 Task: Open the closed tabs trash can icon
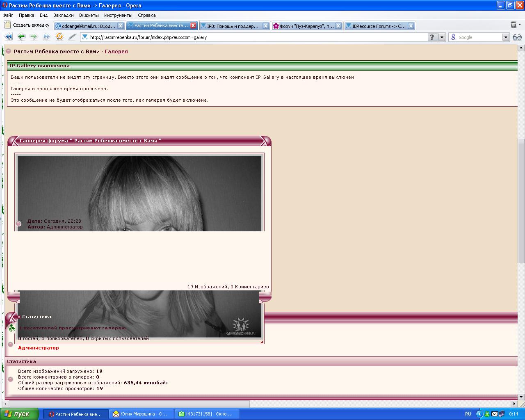coord(513,25)
